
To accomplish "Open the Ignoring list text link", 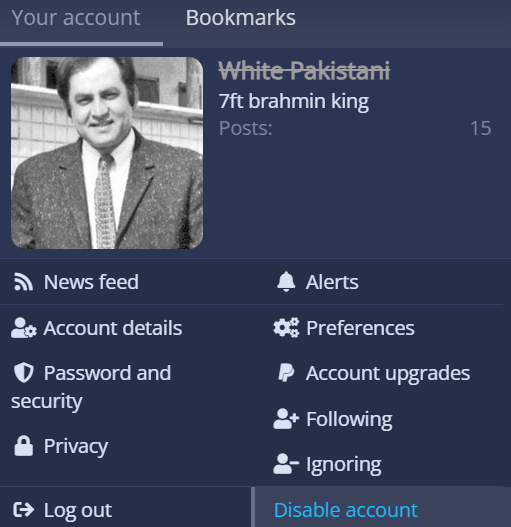I will 344,465.
